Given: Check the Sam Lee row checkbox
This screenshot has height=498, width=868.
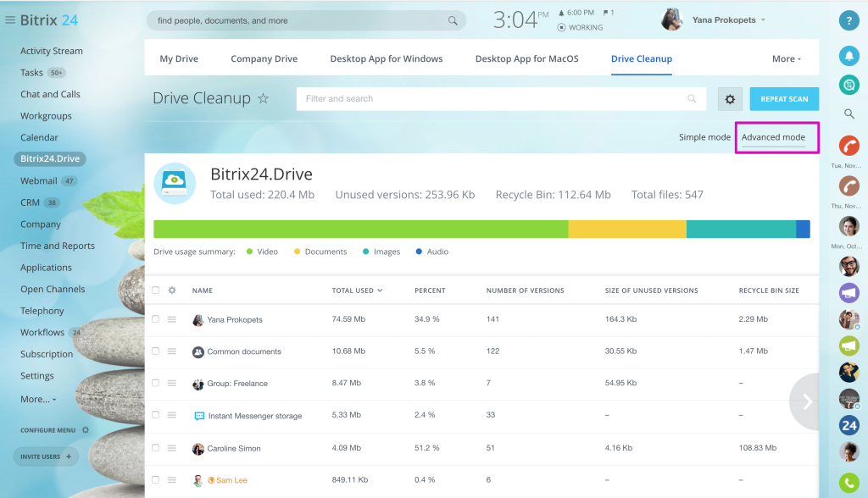Looking at the screenshot, I should click(x=156, y=479).
